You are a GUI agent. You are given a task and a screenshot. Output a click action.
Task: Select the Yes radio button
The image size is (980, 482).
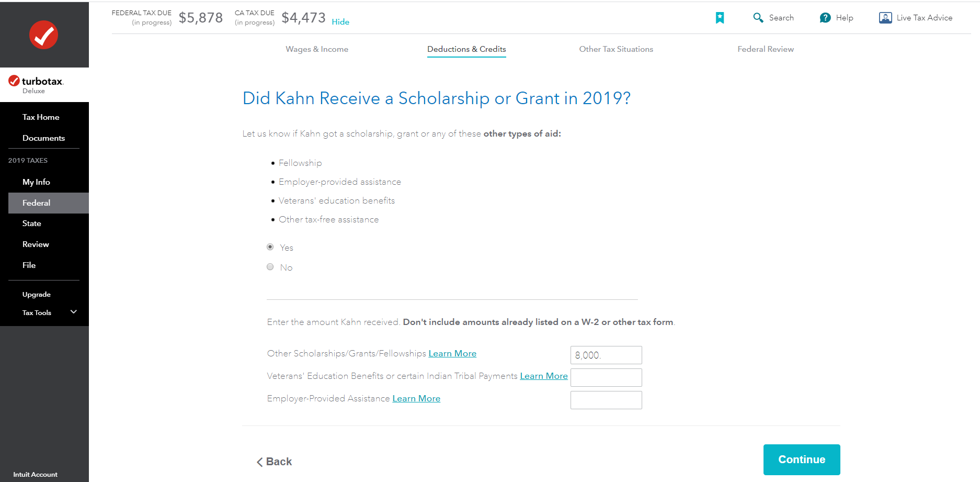pos(270,247)
